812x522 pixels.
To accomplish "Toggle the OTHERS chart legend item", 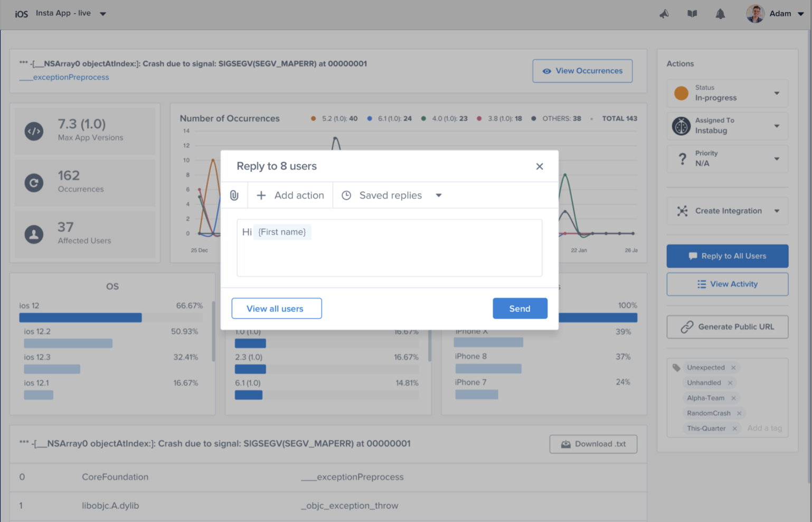I will click(x=556, y=118).
